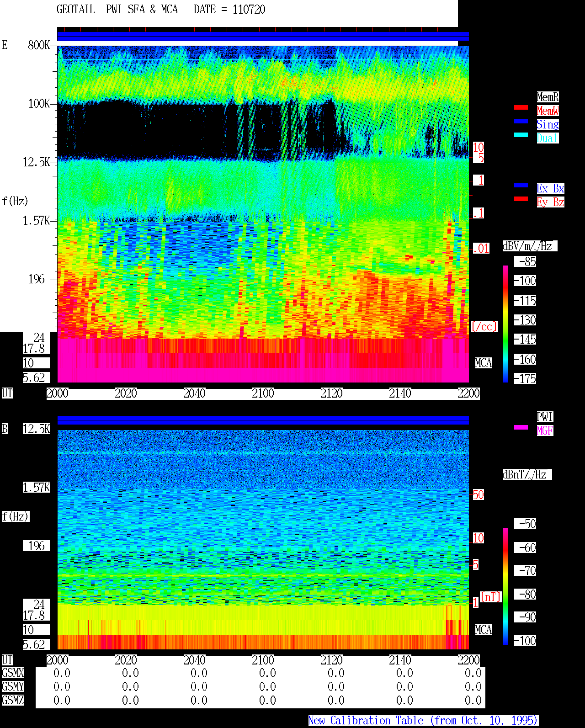Click the dBV/m color scale bar
Image resolution: width=585 pixels, height=728 pixels.
pos(505,324)
